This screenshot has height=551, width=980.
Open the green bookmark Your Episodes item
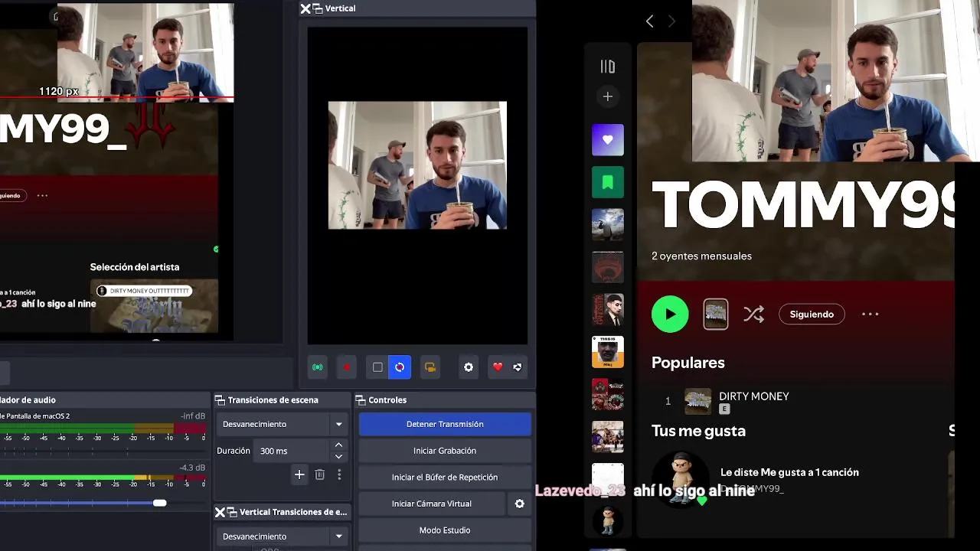pyautogui.click(x=608, y=182)
